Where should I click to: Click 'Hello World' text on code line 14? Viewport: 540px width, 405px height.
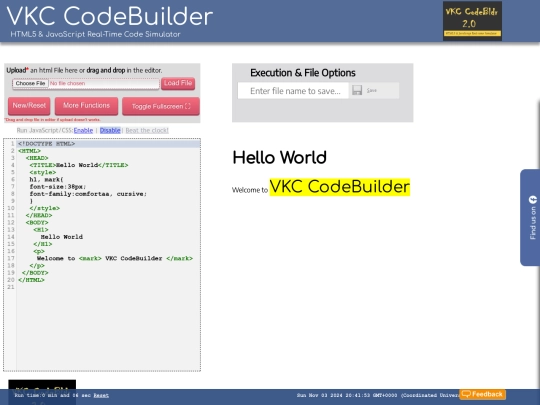[x=62, y=237]
